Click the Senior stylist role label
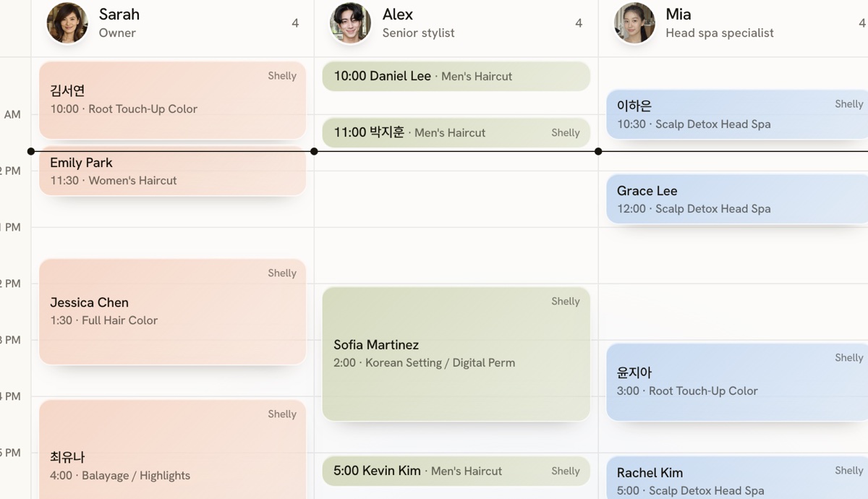Image resolution: width=868 pixels, height=499 pixels. click(419, 33)
